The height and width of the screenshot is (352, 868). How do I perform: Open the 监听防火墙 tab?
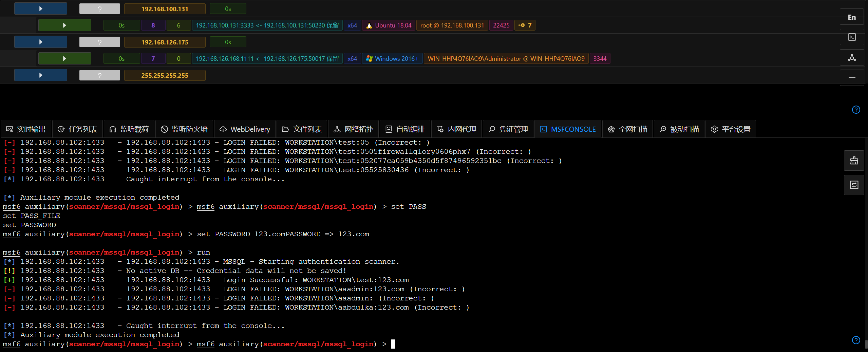tap(184, 129)
